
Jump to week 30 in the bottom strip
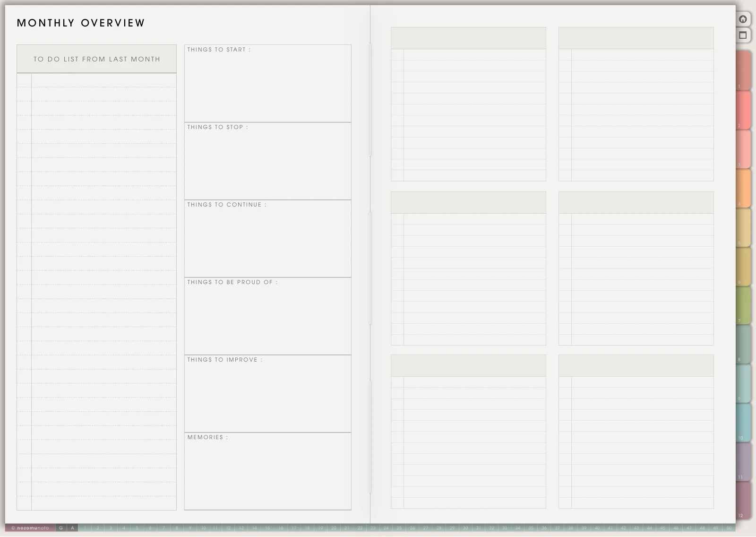pos(465,528)
